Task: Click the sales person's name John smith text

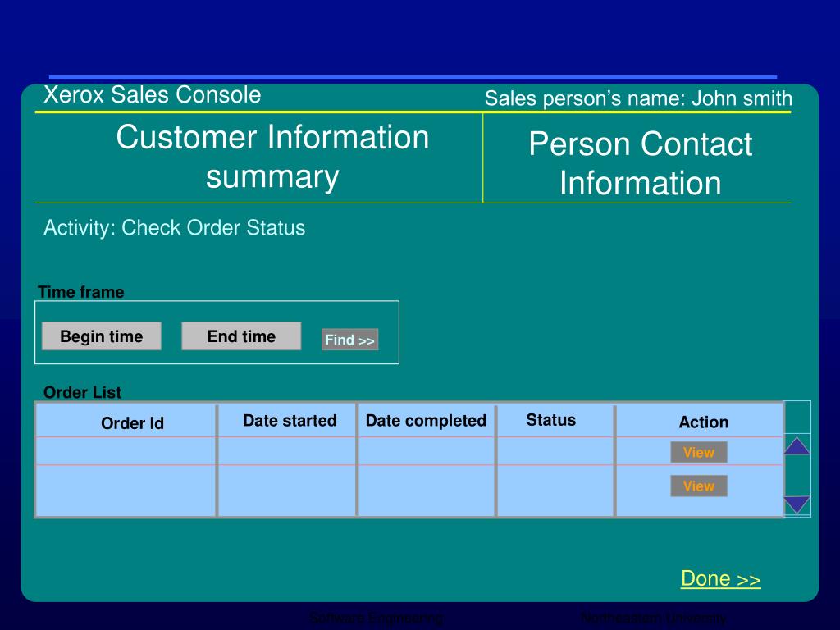Action: click(638, 98)
